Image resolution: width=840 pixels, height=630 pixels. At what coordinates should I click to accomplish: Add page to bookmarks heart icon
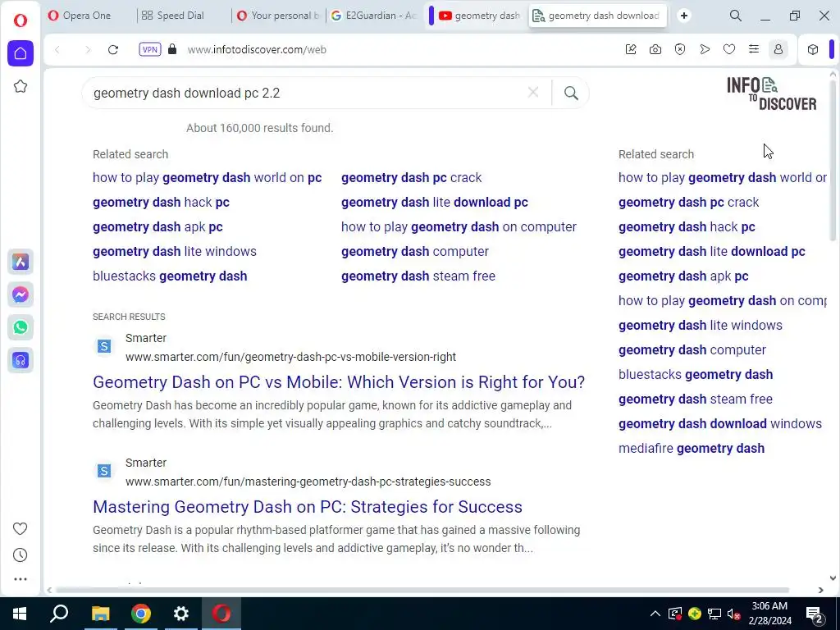coord(729,49)
